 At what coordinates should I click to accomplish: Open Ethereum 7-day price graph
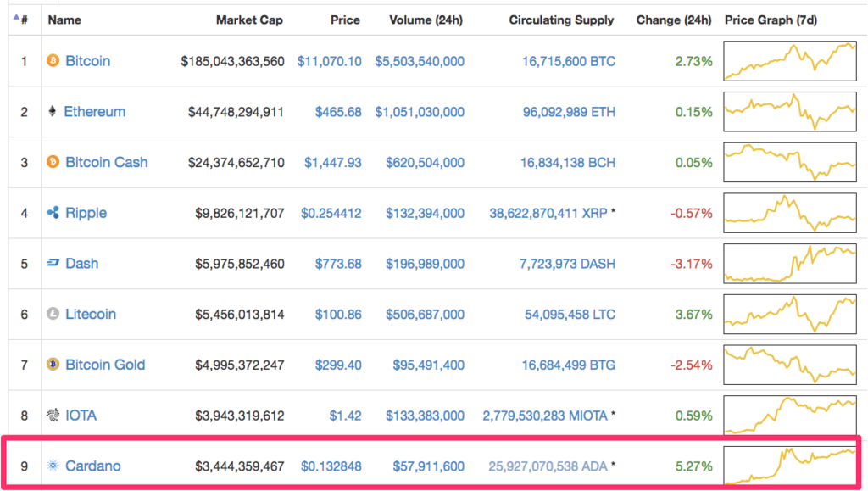(790, 112)
